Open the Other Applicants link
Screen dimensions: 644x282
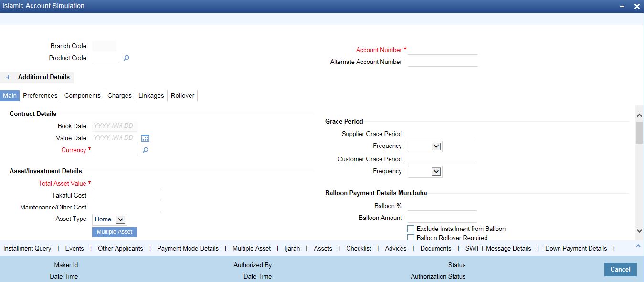pyautogui.click(x=120, y=249)
